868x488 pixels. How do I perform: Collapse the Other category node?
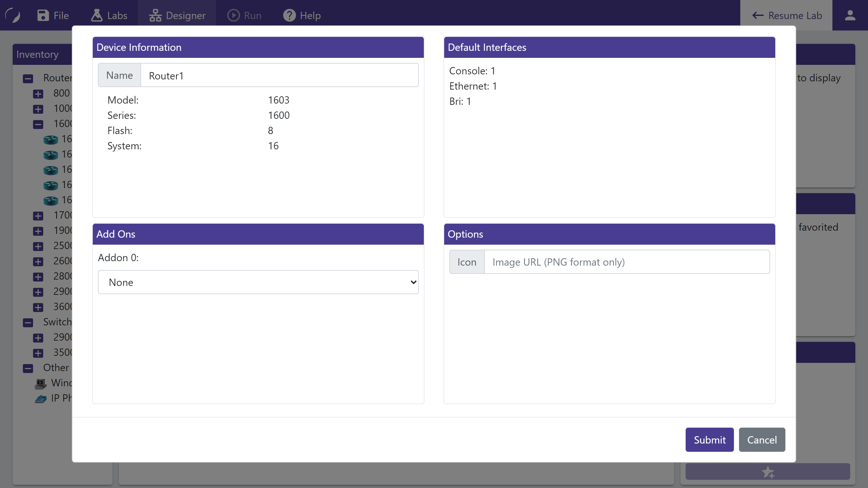click(28, 368)
